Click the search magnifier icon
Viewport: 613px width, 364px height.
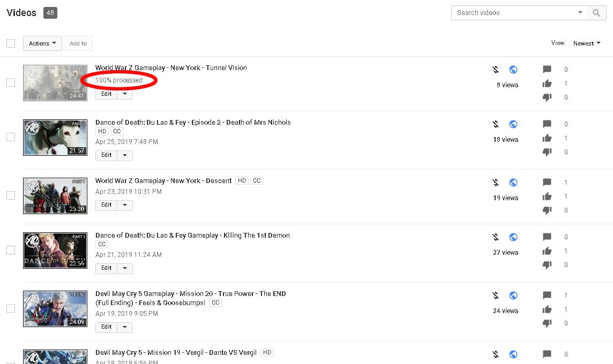596,13
